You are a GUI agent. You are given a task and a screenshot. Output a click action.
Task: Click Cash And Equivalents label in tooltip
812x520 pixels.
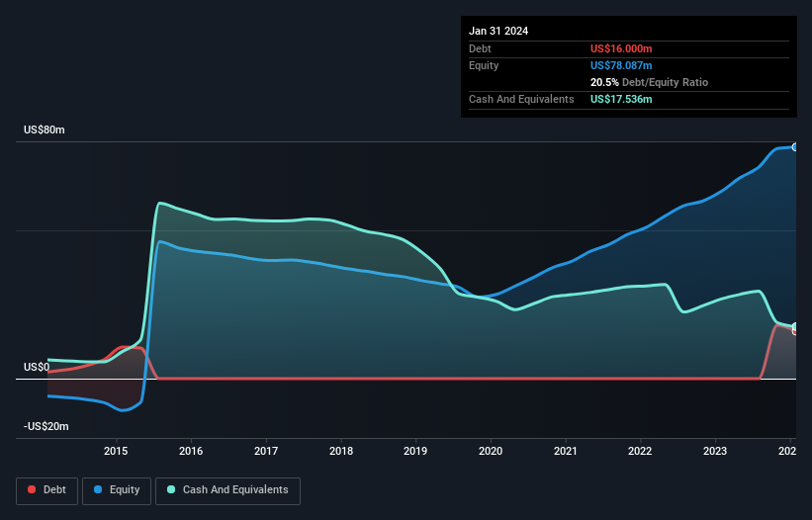coord(521,99)
